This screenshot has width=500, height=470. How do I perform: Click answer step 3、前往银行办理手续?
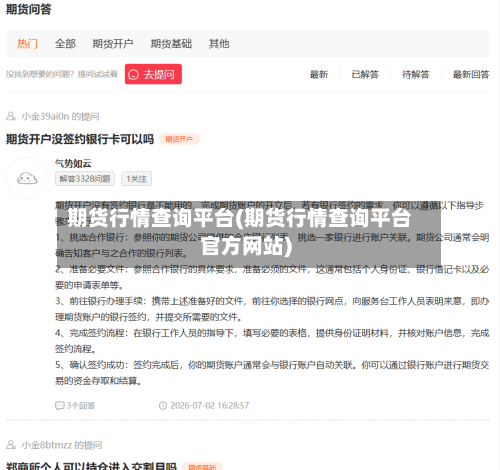pyautogui.click(x=272, y=309)
